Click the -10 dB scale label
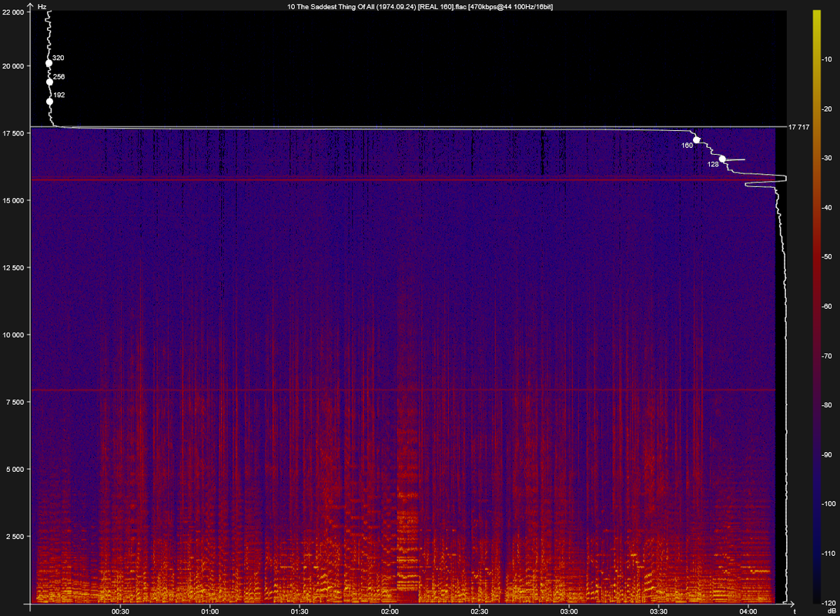Viewport: 840px width, 616px height. (827, 59)
